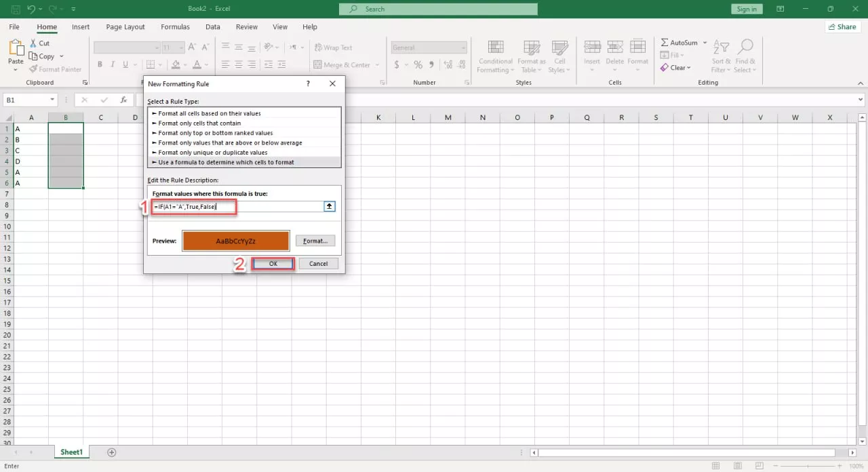Open the Help tab
The image size is (868, 472).
[x=310, y=27]
